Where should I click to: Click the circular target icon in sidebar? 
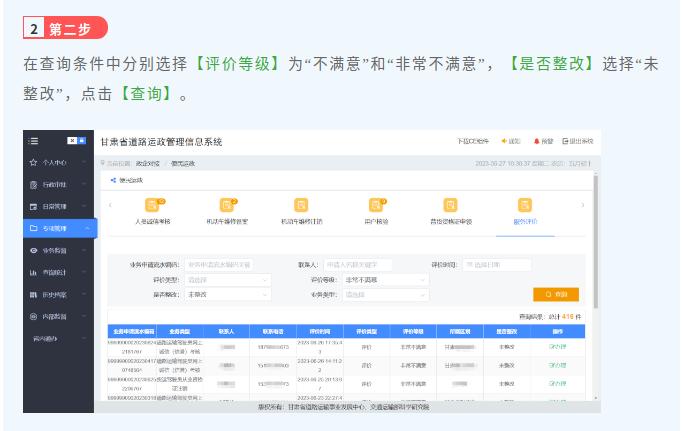(x=33, y=317)
